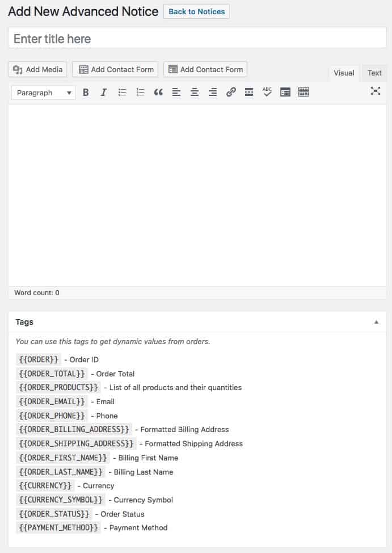Toggle bold formatting
This screenshot has width=392, height=553.
click(86, 93)
